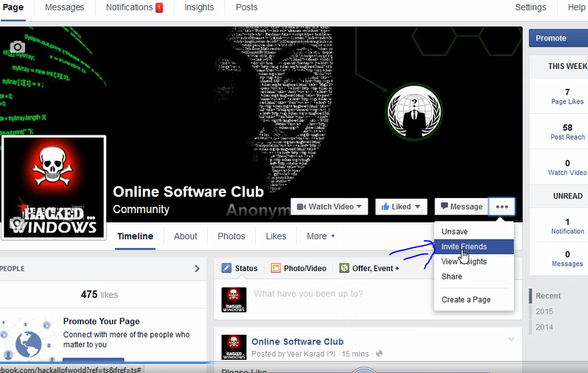This screenshot has height=373, width=588.
Task: Select the Timeline tab
Action: pyautogui.click(x=135, y=236)
